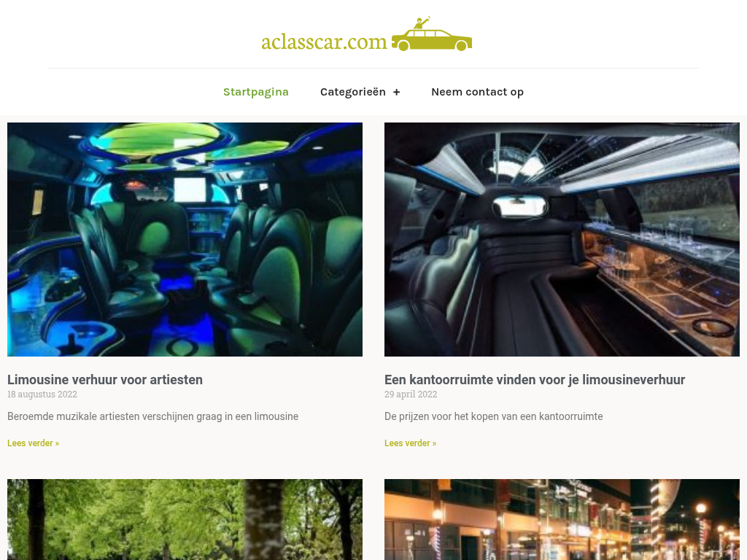Viewport: 747px width, 560px height.
Task: Click the waving person on car logo
Action: tap(422, 23)
